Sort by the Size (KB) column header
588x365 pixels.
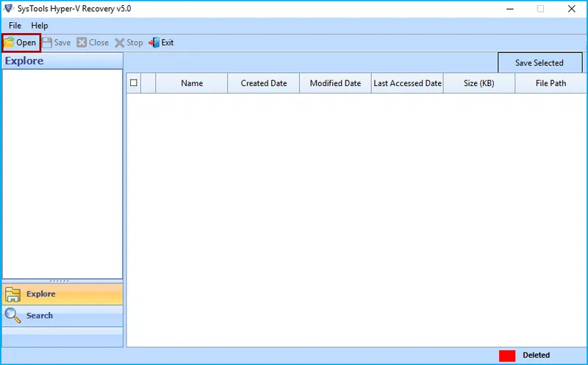[478, 83]
